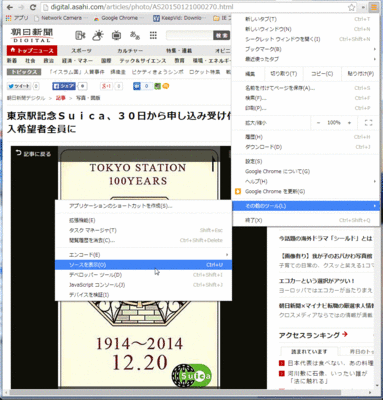Increase zoom with the plus button
This screenshot has height=400, width=383.
pos(349,123)
